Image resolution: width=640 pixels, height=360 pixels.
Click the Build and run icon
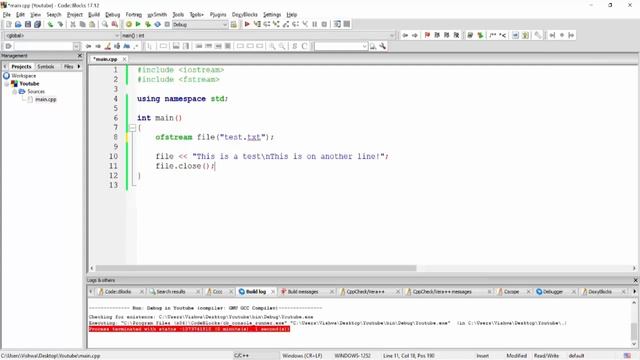click(148, 24)
